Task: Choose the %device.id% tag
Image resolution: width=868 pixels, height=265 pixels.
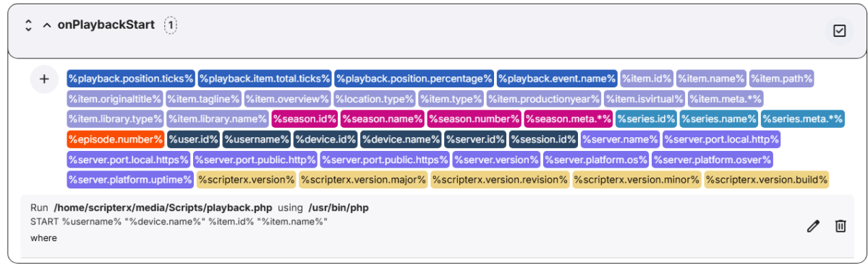Action: point(325,139)
